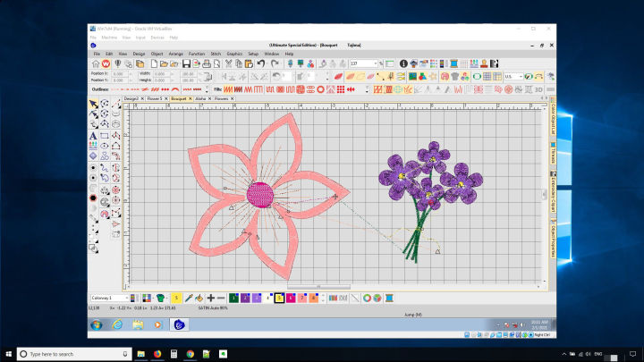This screenshot has height=362, width=644.
Task: Switch to the Flower 5 tab
Action: coord(155,99)
